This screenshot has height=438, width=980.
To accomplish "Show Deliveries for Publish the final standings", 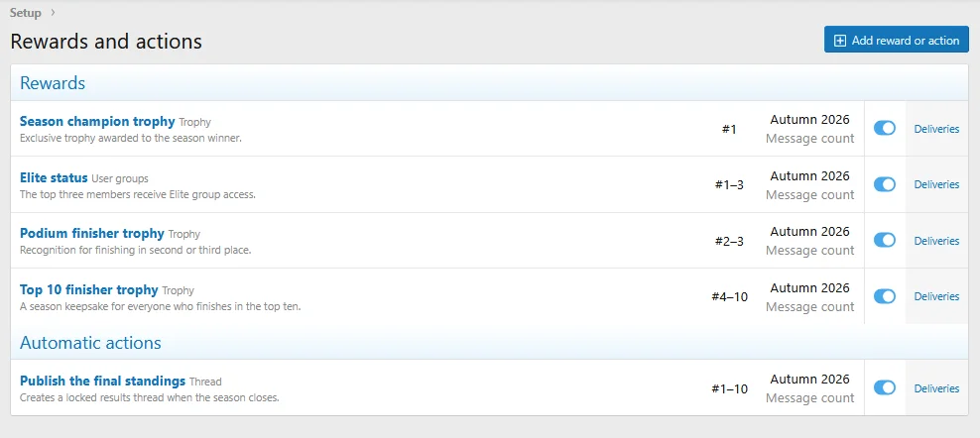I will click(x=936, y=388).
